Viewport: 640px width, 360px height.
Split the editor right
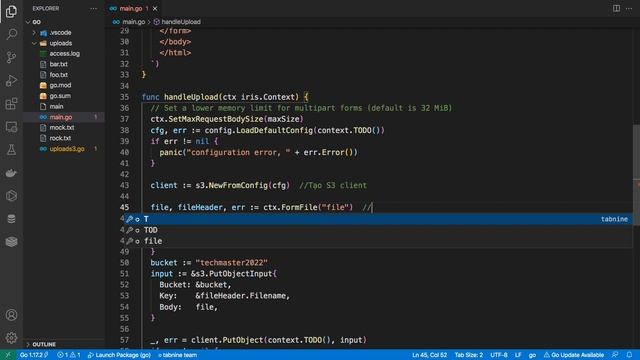tap(616, 9)
